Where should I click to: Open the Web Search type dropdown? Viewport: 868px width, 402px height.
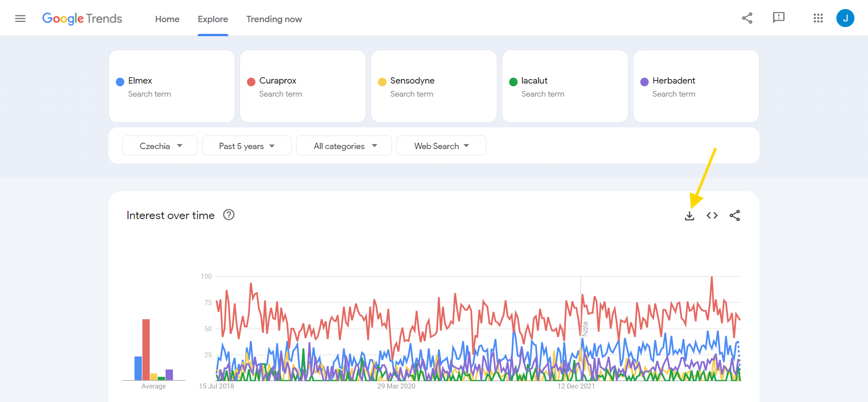point(441,146)
